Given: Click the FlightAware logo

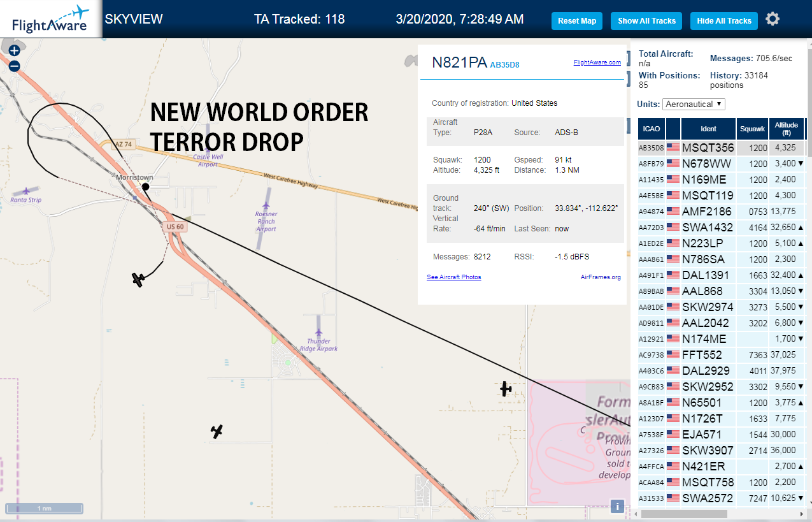Looking at the screenshot, I should coord(50,18).
